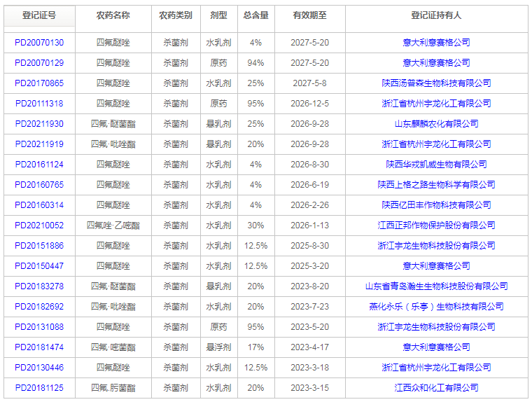Select the 农药类别 column header
Screen dimensions: 532x402
(x=176, y=15)
